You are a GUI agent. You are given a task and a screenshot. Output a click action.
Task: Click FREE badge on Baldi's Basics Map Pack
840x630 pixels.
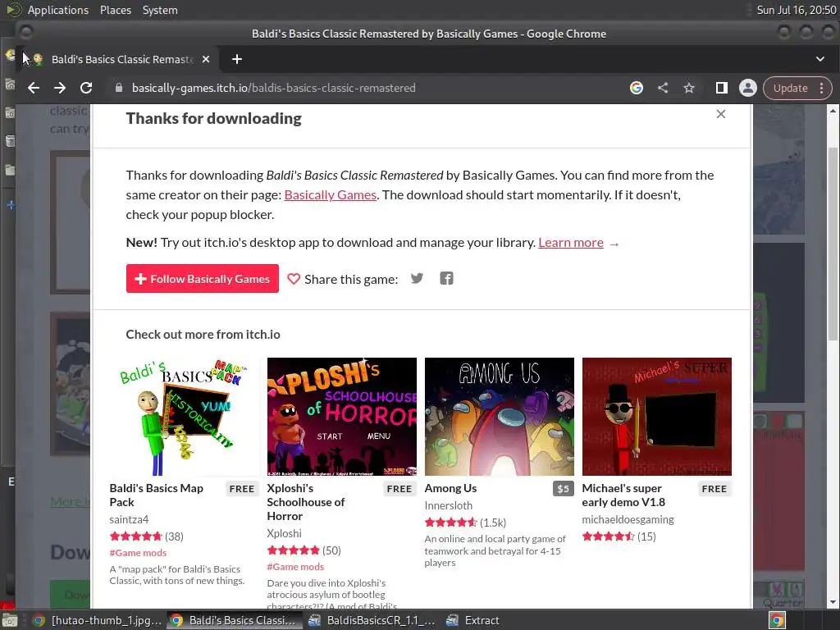(242, 489)
